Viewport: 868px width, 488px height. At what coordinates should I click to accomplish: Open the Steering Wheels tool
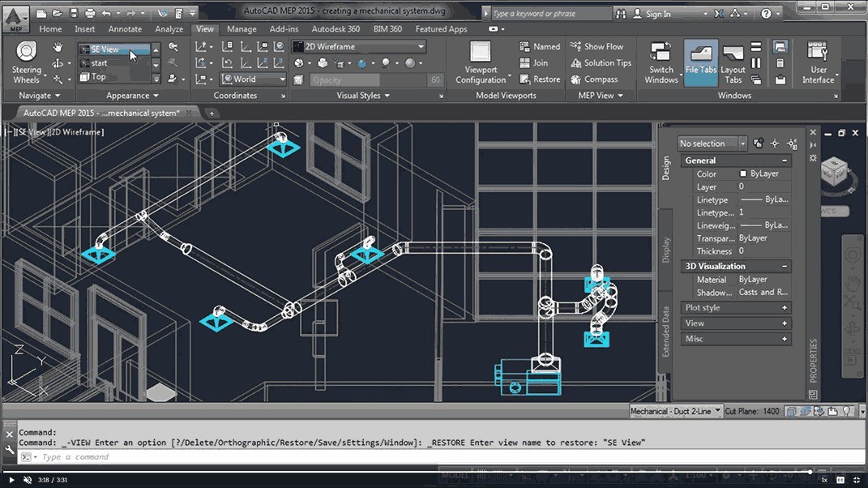[x=26, y=62]
